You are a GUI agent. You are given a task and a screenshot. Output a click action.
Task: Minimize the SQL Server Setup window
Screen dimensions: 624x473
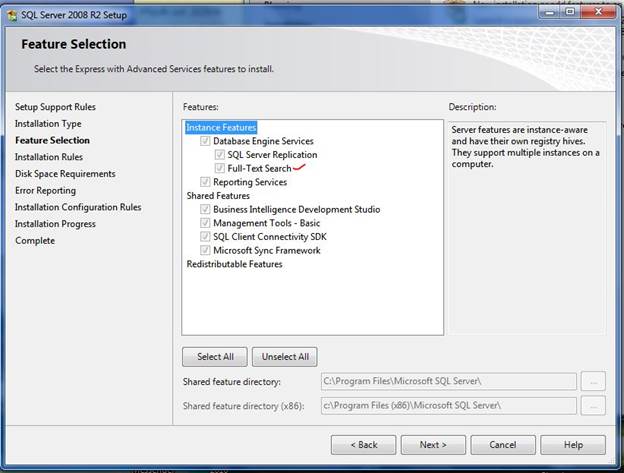tap(549, 13)
